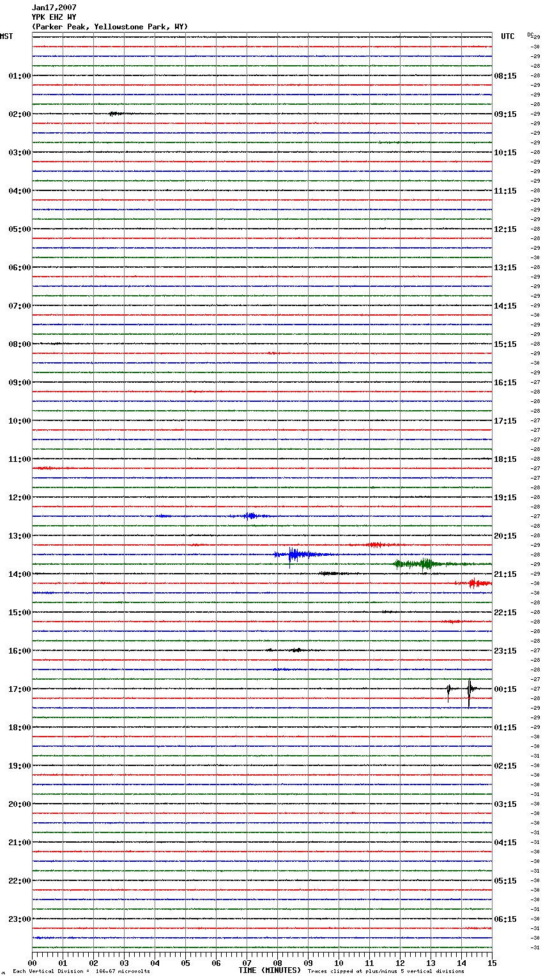Screen dimensions: 543x980
Task: Click the 15 minute tick label on bottom axis
Action: (492, 963)
